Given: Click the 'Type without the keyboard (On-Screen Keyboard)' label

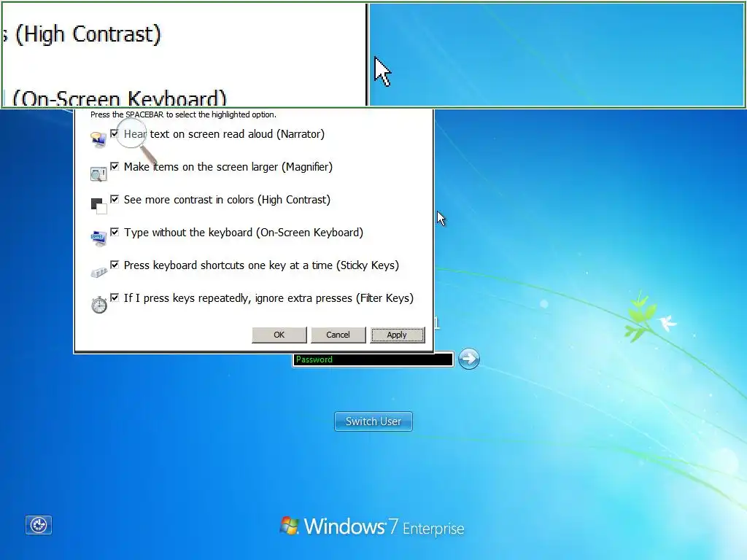Looking at the screenshot, I should coord(244,233).
